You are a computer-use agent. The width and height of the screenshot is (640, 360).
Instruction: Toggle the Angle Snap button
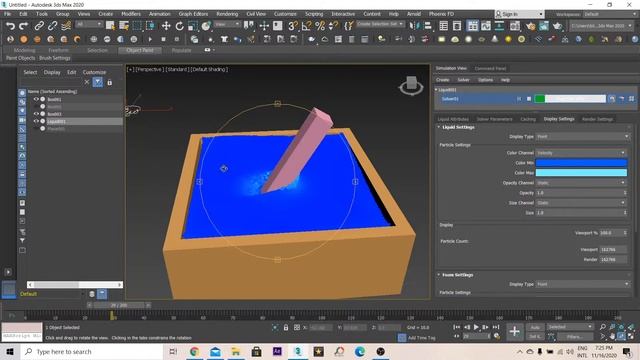306,26
